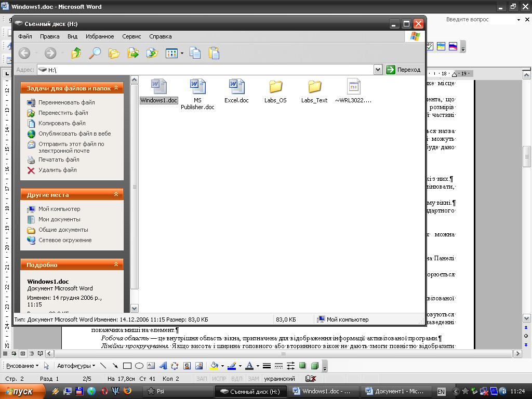Open the Psi taskbar button
Screen dimensions: 532x399
point(177,392)
